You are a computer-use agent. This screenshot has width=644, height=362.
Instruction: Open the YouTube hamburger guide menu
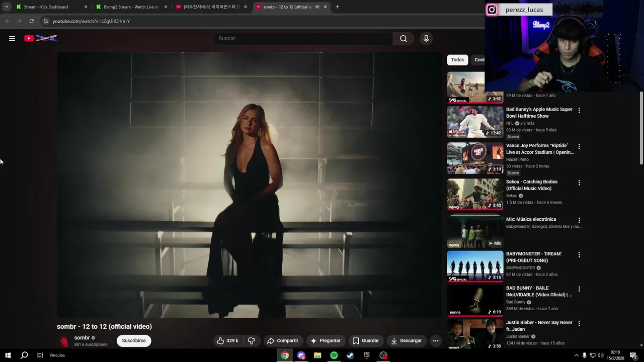coord(12,38)
